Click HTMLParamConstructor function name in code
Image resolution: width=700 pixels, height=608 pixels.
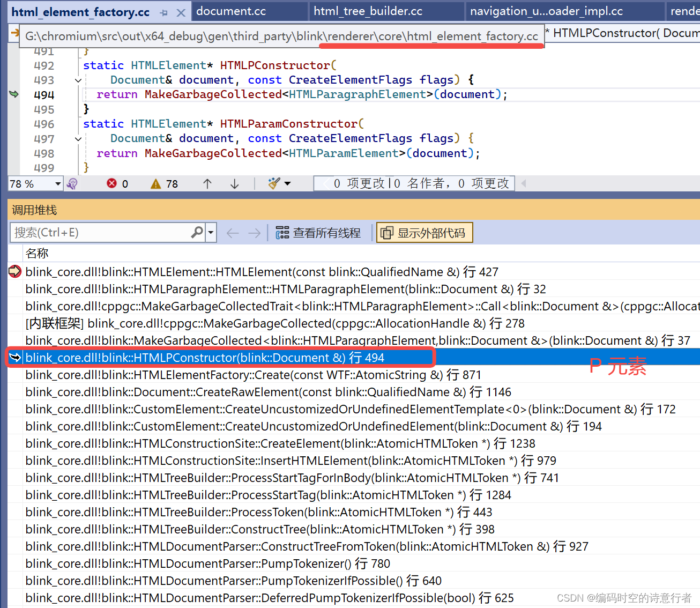289,124
